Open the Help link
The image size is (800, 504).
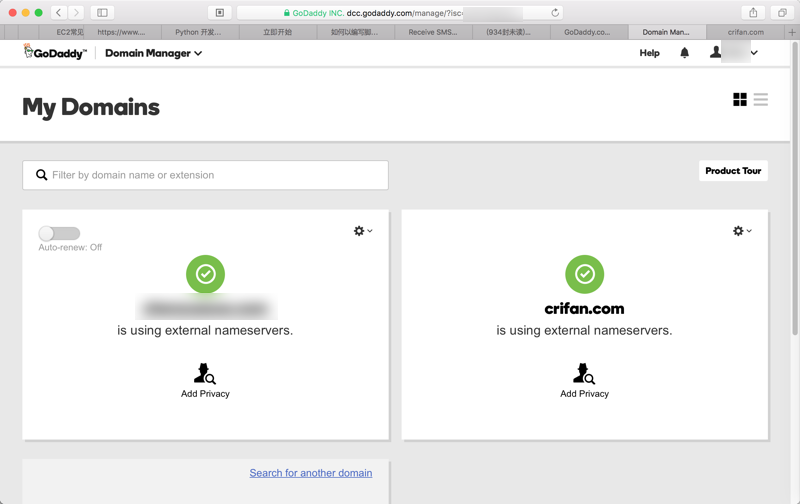point(649,53)
